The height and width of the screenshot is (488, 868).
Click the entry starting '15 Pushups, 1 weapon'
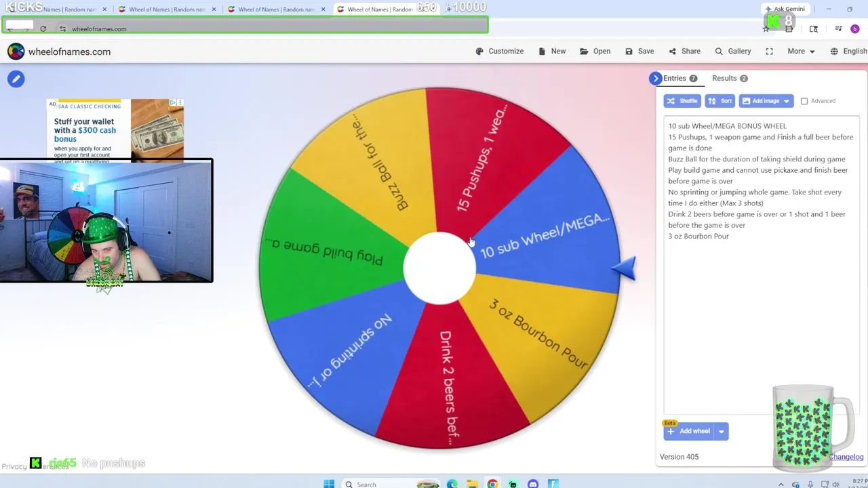760,142
